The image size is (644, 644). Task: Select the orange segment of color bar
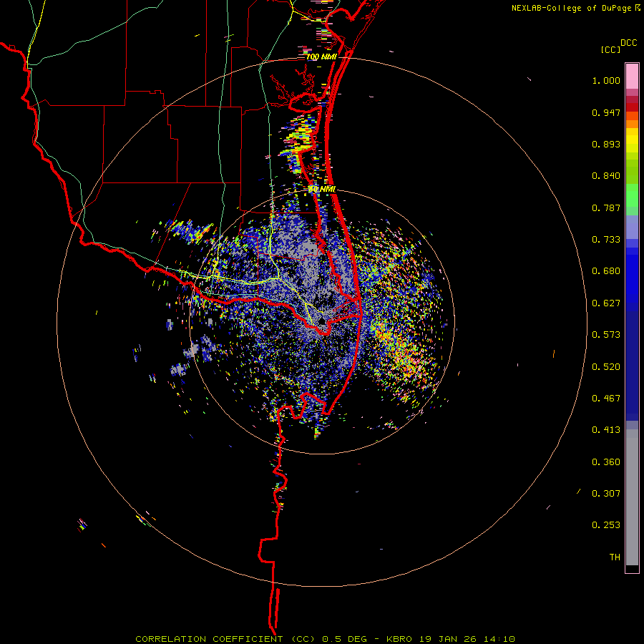632,124
